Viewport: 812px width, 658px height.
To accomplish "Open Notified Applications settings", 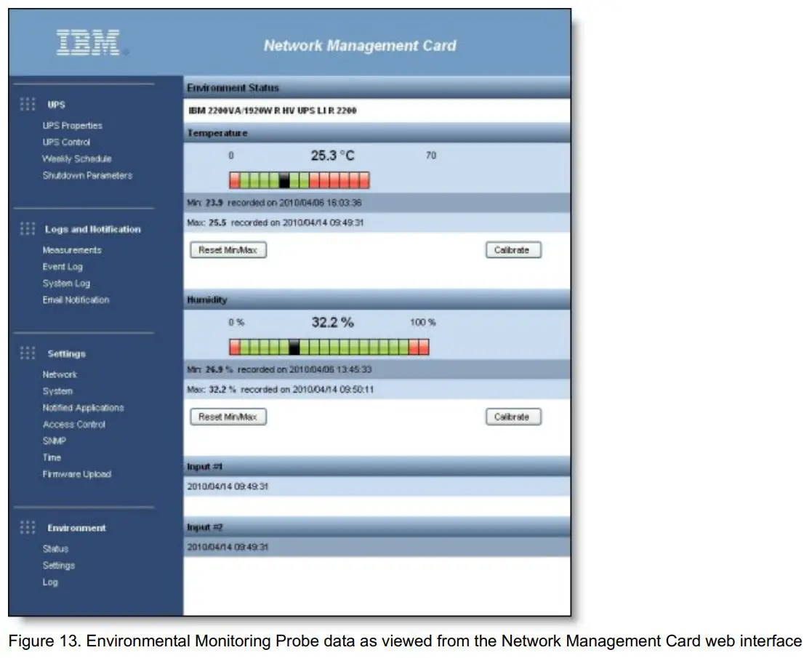I will point(84,407).
